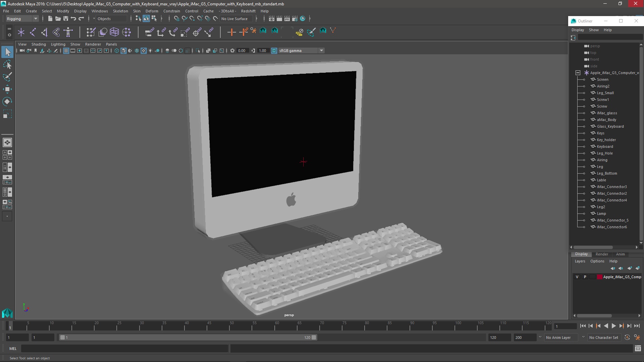Toggle the grid display in viewport toolbar

(66, 51)
